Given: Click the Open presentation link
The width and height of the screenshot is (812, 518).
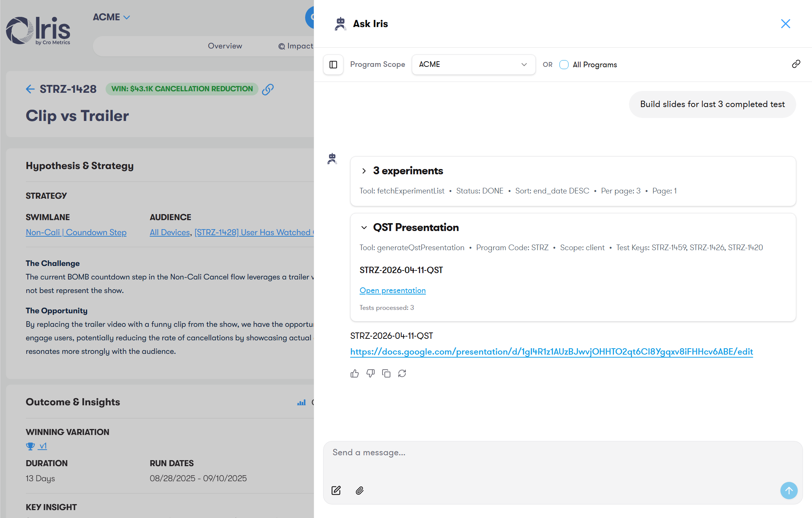Looking at the screenshot, I should (x=392, y=290).
